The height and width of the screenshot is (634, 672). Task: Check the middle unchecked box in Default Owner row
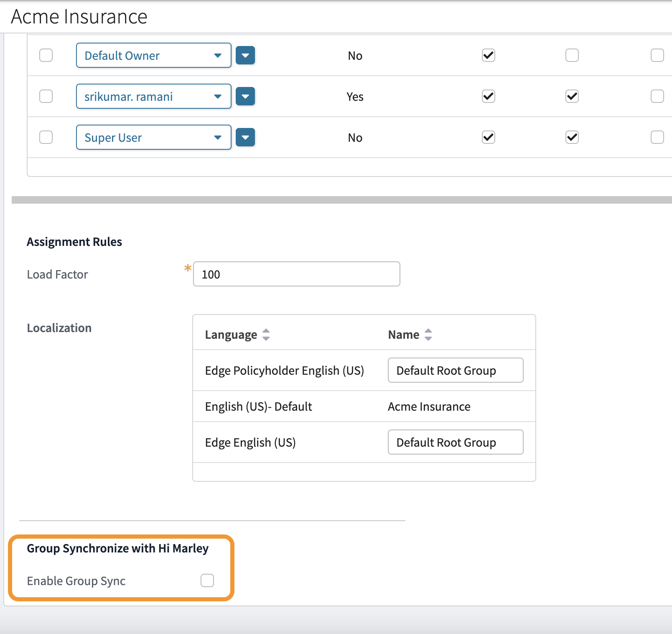(572, 55)
